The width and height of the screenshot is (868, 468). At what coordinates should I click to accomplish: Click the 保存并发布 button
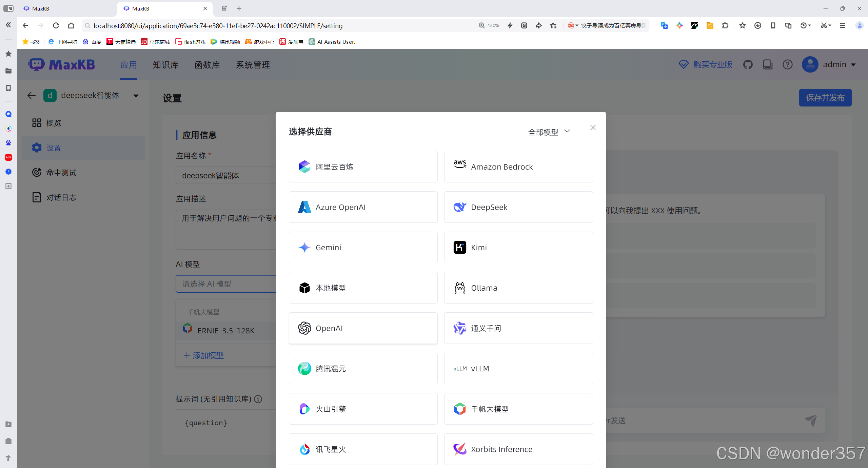[x=825, y=98]
